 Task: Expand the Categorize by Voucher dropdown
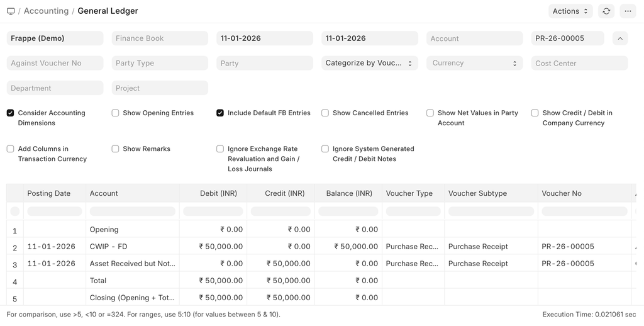369,63
